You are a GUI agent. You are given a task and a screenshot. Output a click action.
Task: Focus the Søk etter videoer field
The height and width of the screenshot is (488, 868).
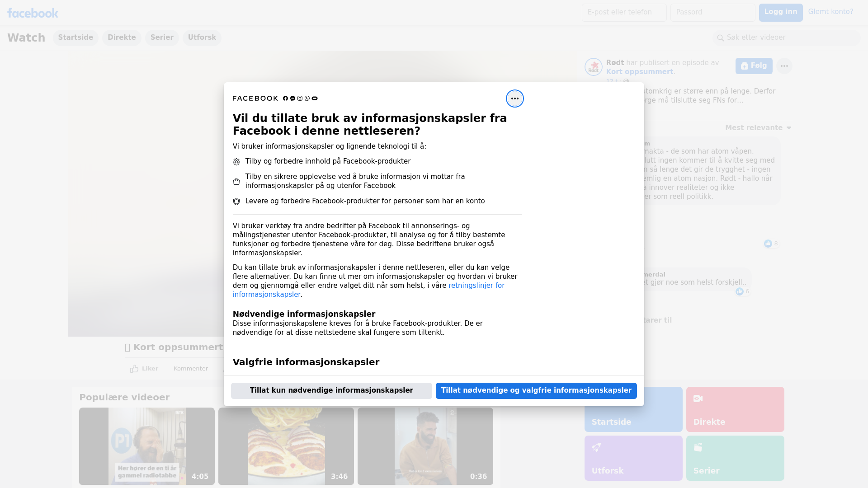point(787,38)
